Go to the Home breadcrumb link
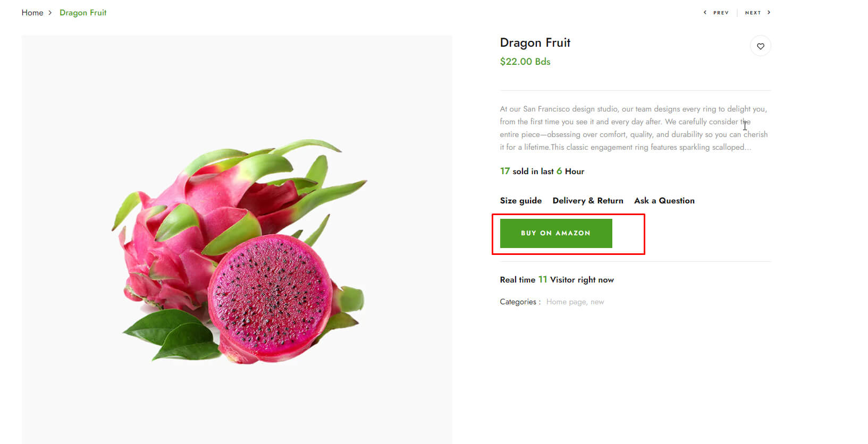 (x=32, y=13)
